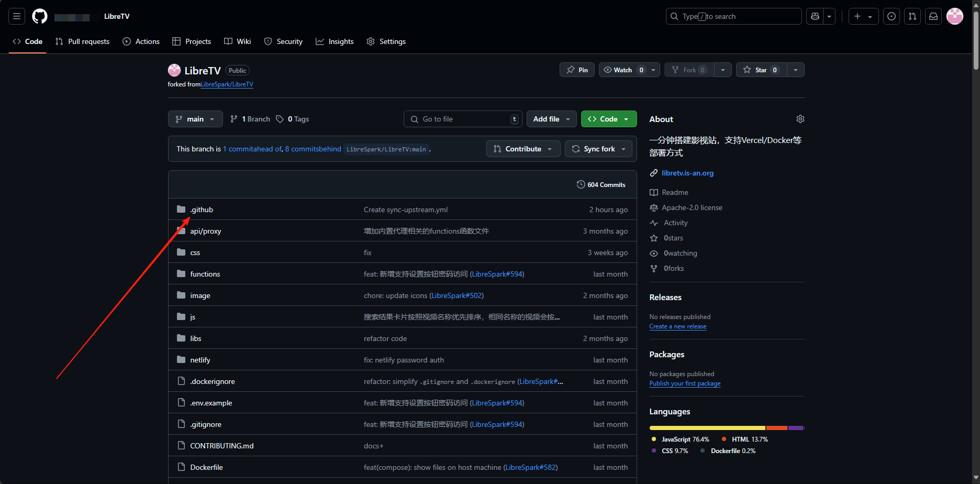980x484 pixels.
Task: Open the Sync fork dropdown
Action: [x=598, y=149]
